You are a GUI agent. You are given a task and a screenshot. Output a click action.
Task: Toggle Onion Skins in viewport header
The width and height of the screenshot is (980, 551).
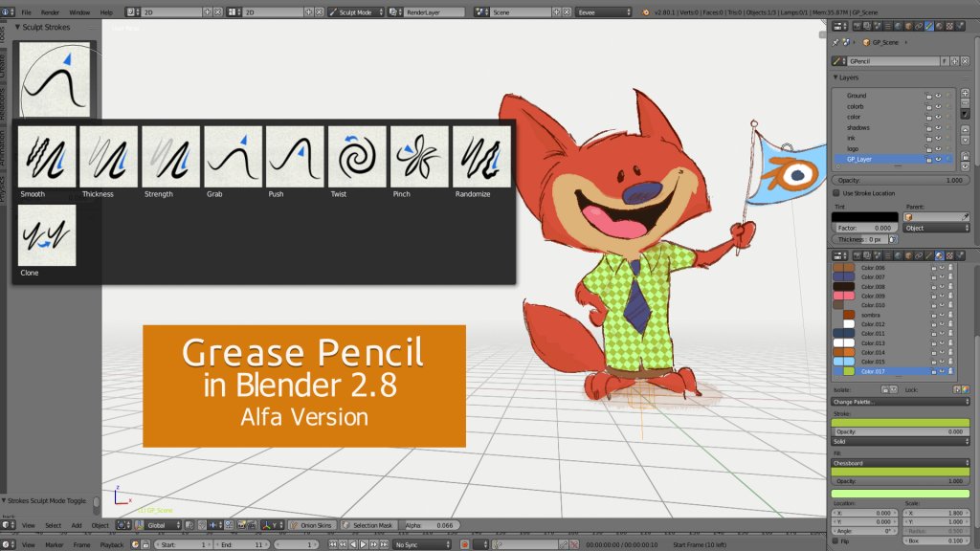[x=311, y=525]
